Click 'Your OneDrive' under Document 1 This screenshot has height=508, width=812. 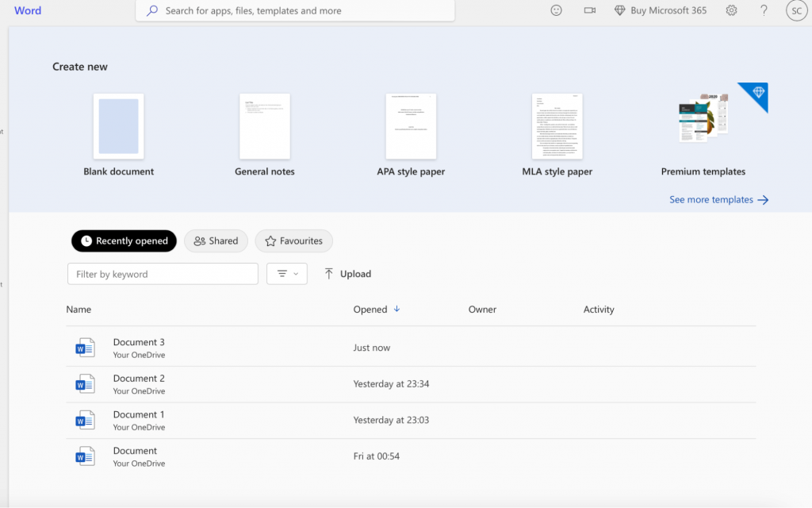pyautogui.click(x=139, y=428)
